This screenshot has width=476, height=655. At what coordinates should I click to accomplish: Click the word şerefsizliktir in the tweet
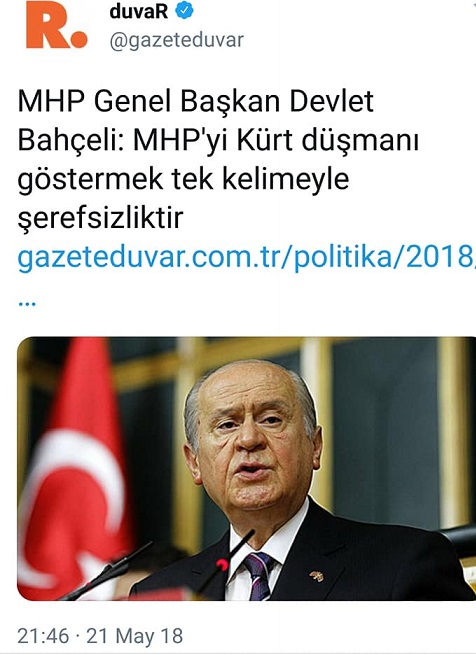100,218
